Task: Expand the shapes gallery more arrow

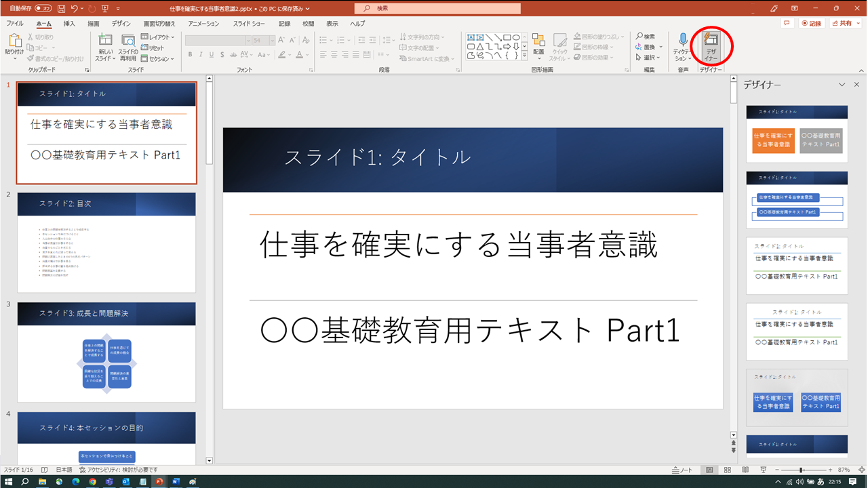Action: 525,56
